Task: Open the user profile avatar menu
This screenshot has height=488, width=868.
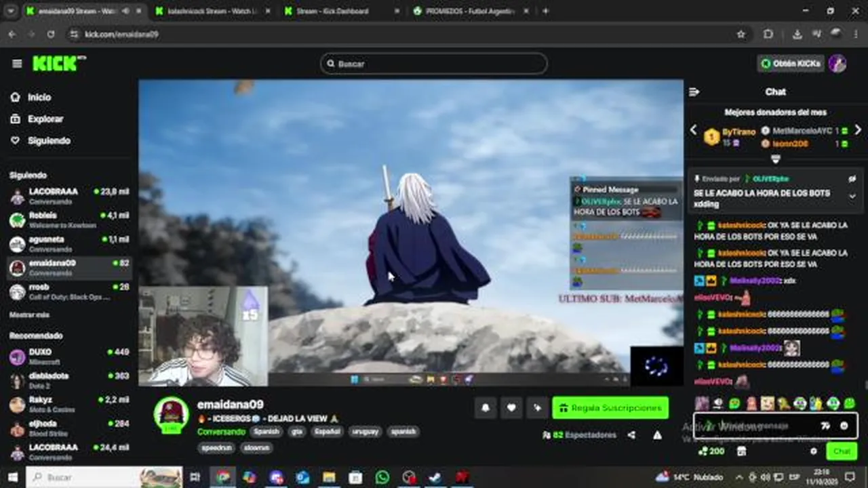Action: tap(837, 64)
